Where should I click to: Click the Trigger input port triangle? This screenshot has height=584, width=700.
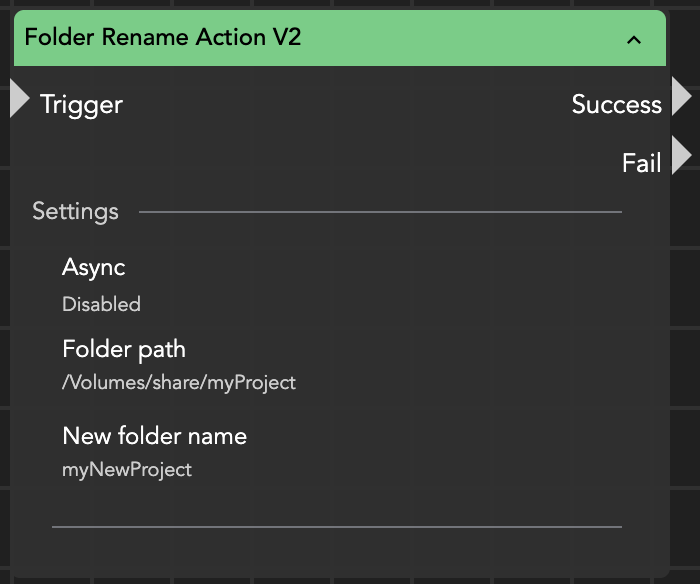[19, 100]
